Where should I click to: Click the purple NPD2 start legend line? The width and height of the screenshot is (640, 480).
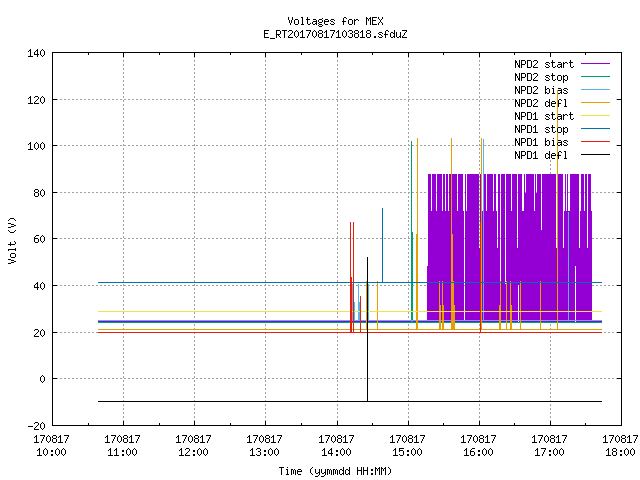tap(596, 64)
